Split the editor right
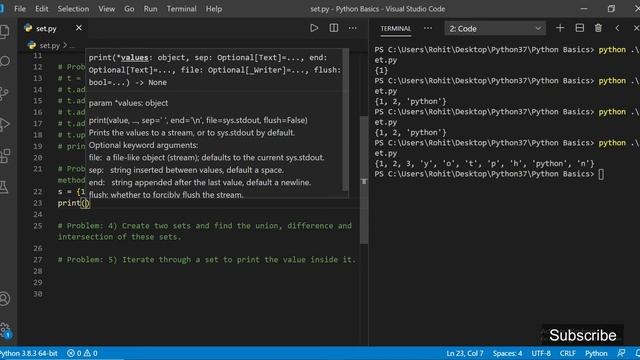The image size is (640, 360). point(333,28)
